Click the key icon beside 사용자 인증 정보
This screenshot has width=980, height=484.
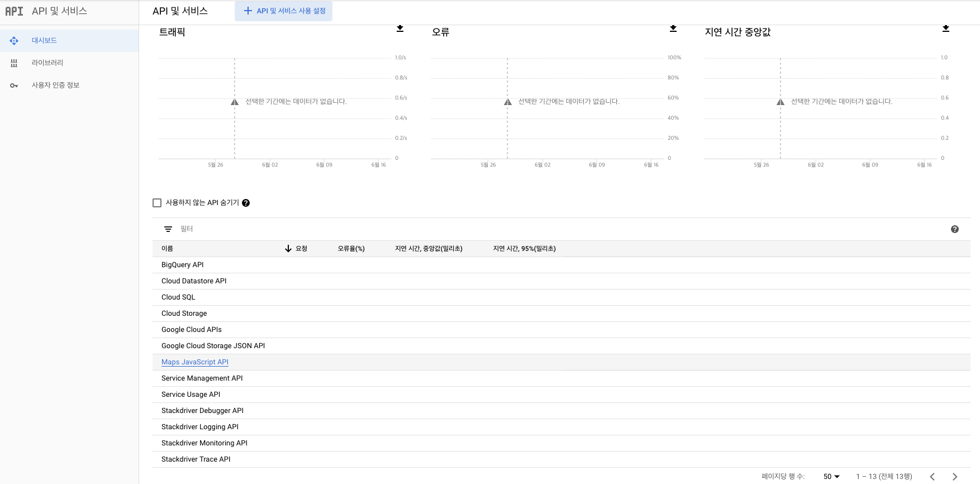(14, 86)
